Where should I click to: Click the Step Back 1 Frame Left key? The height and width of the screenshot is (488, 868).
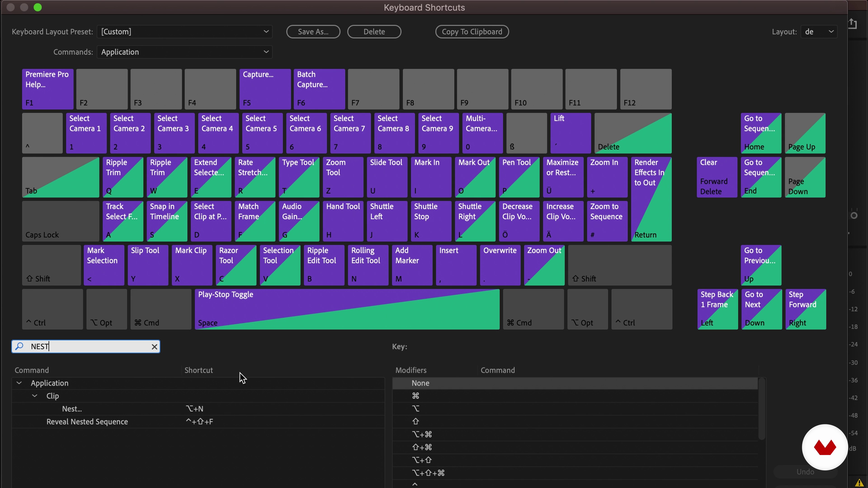tap(717, 309)
